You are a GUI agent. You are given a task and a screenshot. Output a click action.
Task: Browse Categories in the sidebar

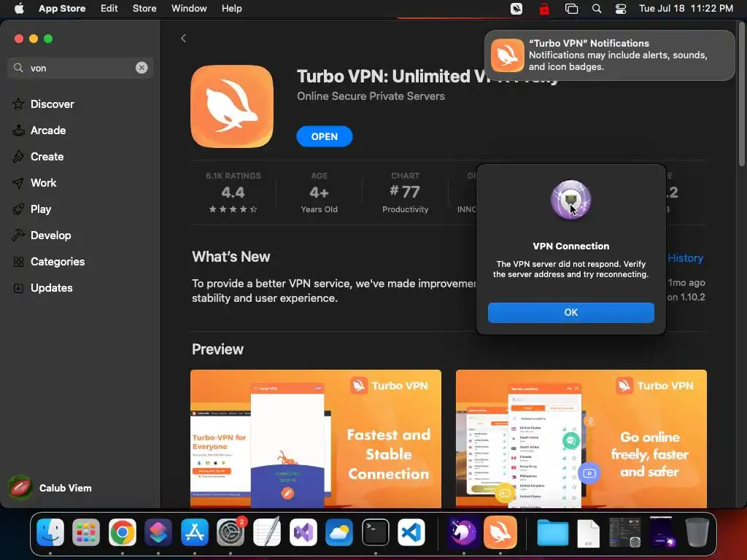pyautogui.click(x=57, y=262)
